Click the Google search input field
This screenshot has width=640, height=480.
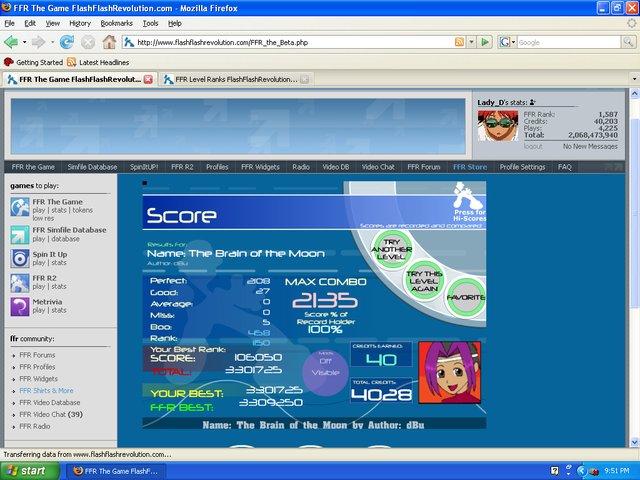coord(569,42)
